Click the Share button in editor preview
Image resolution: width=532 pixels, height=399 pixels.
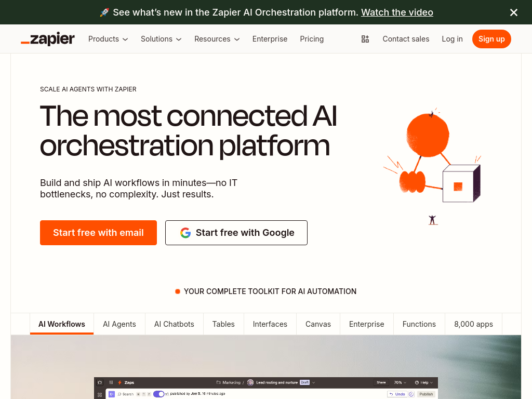(381, 382)
